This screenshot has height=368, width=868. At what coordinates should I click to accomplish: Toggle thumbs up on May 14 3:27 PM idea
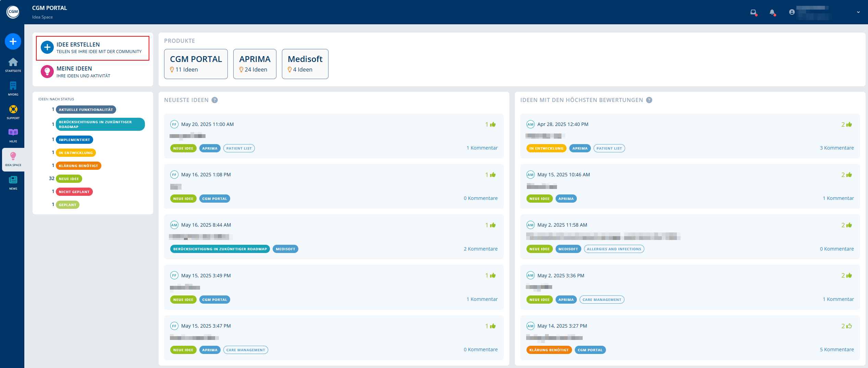click(x=849, y=326)
